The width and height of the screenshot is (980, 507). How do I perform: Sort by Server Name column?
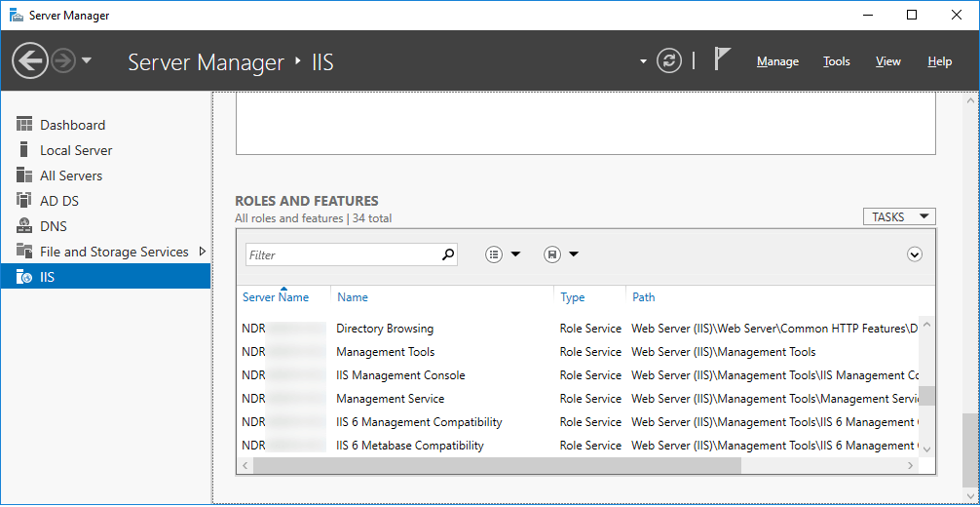(x=276, y=297)
